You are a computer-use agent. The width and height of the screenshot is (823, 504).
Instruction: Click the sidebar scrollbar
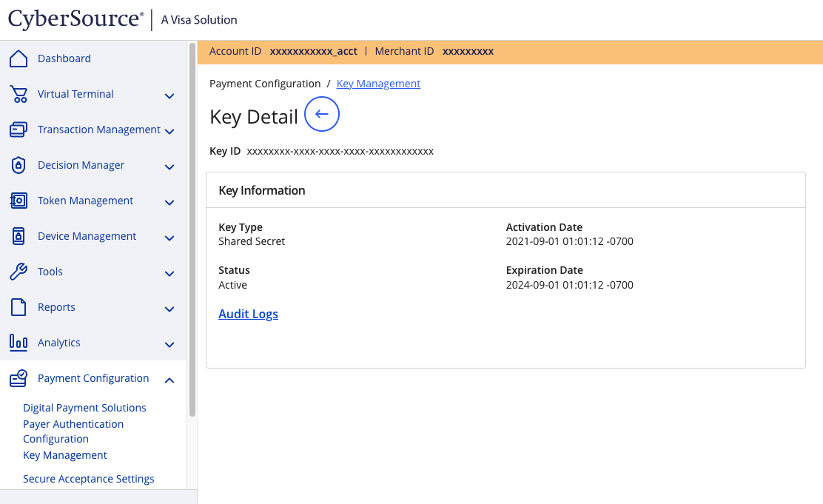click(192, 222)
